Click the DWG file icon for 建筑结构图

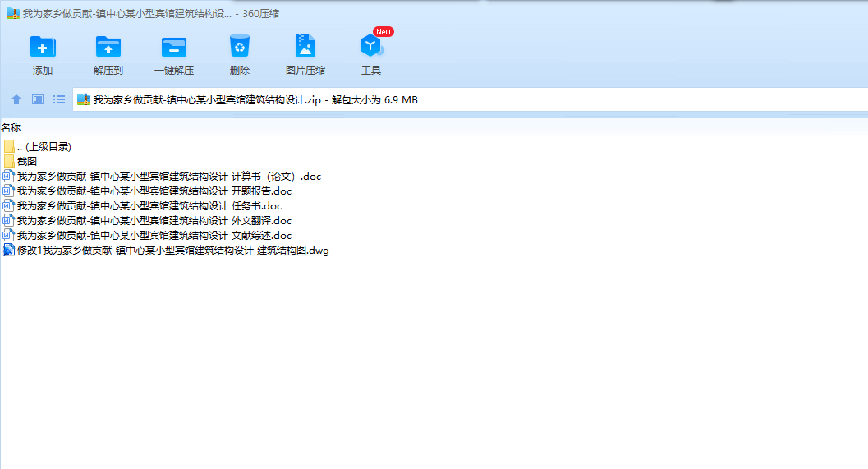[x=9, y=251]
